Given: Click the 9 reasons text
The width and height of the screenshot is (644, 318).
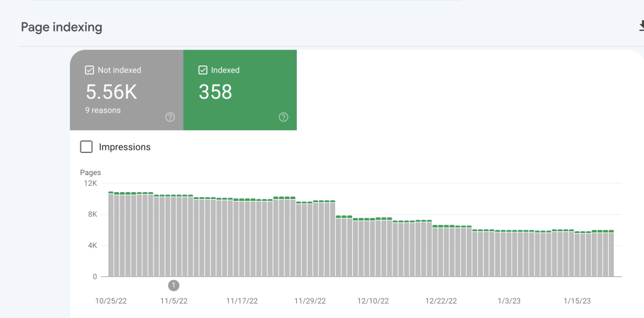Looking at the screenshot, I should [x=103, y=110].
